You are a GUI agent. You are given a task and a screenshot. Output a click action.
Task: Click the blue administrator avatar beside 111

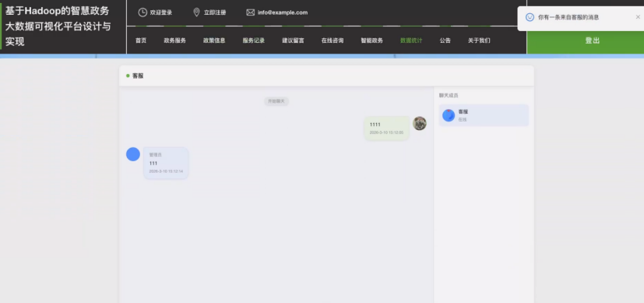[x=133, y=154]
